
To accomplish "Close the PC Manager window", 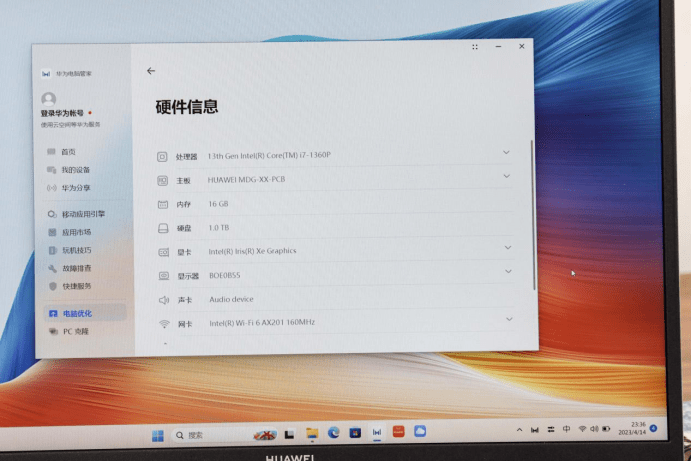I will tap(522, 46).
